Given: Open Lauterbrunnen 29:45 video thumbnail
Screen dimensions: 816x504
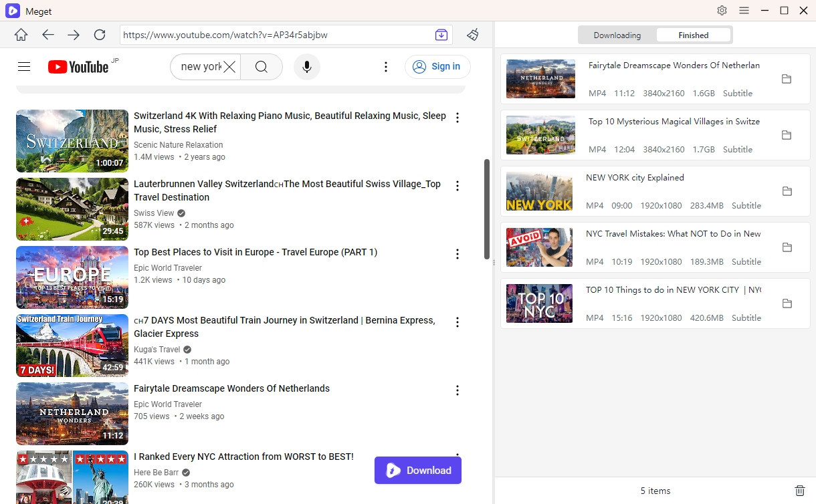Looking at the screenshot, I should [x=72, y=209].
